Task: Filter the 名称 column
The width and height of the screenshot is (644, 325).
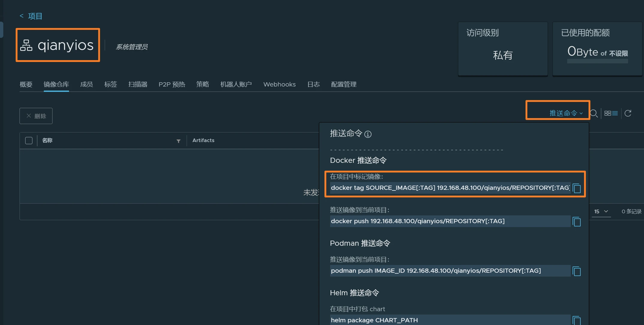Action: tap(179, 141)
